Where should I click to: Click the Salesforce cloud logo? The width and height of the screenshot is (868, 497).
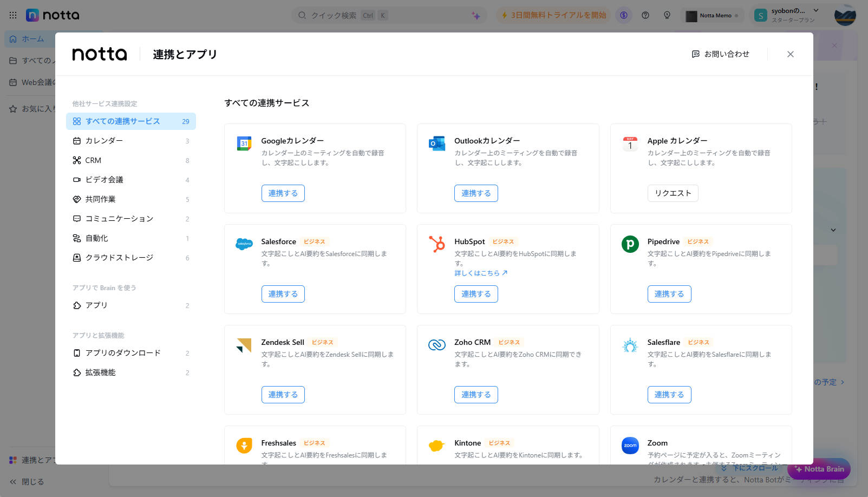[244, 244]
